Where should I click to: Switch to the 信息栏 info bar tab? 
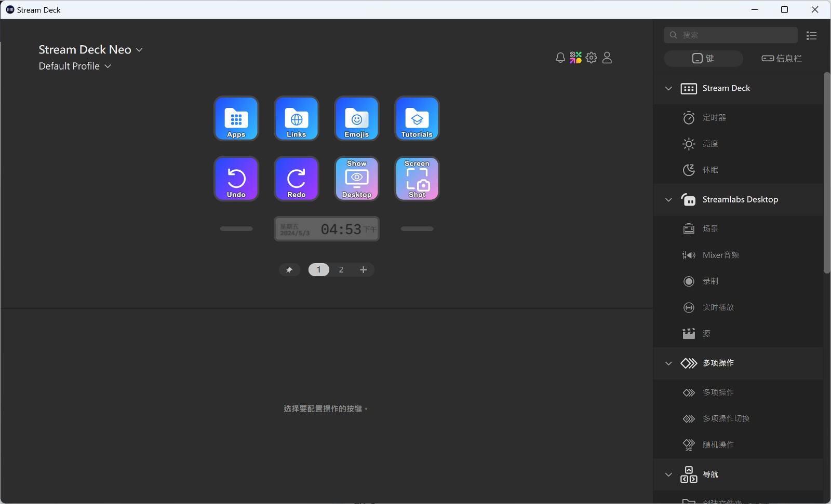782,59
